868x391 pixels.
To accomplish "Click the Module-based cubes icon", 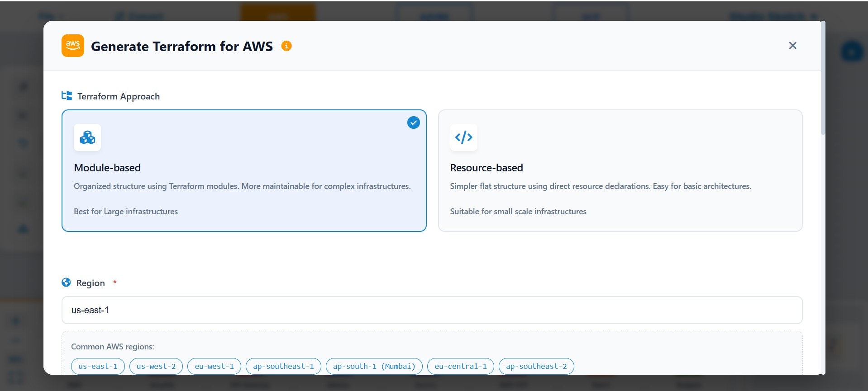I will (x=87, y=137).
